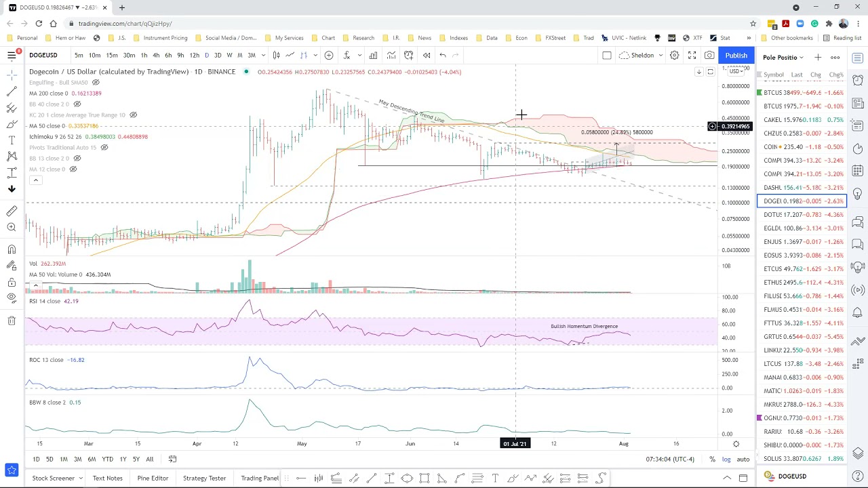Click the remove drawings trash icon
This screenshot has height=488, width=868.
point(12,321)
